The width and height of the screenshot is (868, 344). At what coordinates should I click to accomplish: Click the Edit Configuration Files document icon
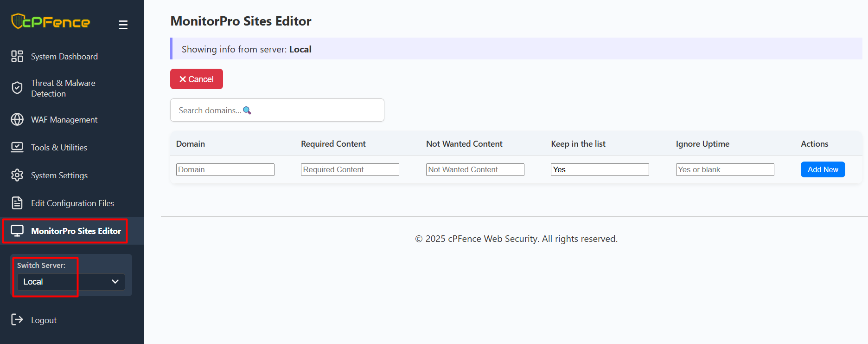17,203
